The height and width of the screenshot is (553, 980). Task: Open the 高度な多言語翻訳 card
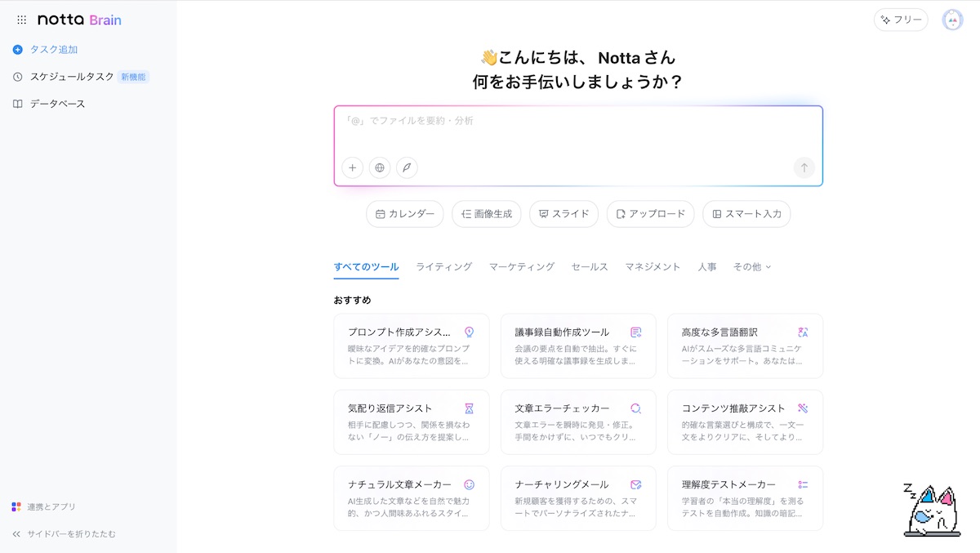tap(745, 346)
